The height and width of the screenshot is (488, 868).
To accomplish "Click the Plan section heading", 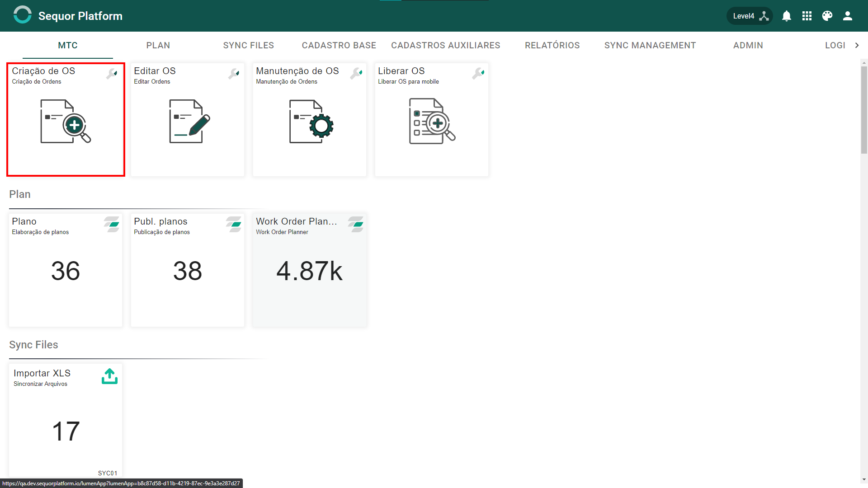I will pos(20,194).
